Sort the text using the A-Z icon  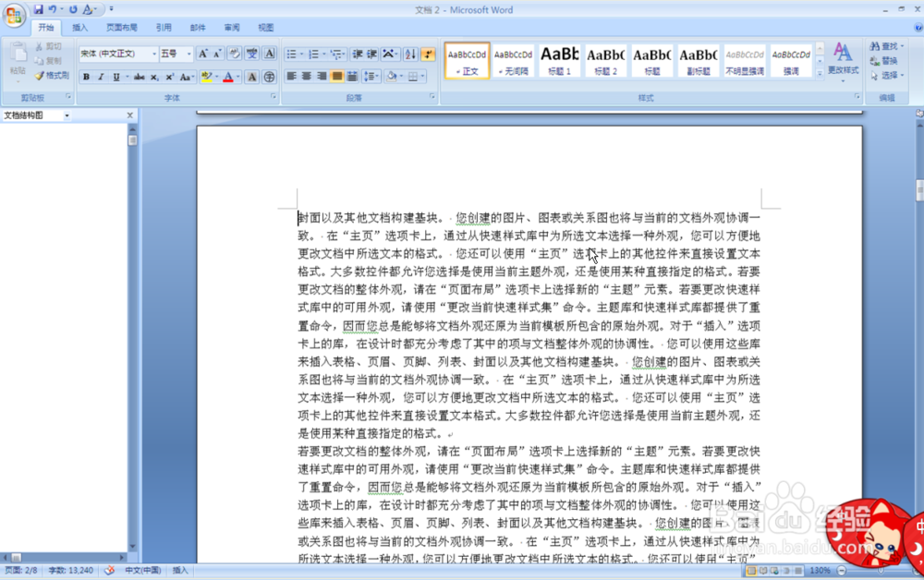(411, 54)
